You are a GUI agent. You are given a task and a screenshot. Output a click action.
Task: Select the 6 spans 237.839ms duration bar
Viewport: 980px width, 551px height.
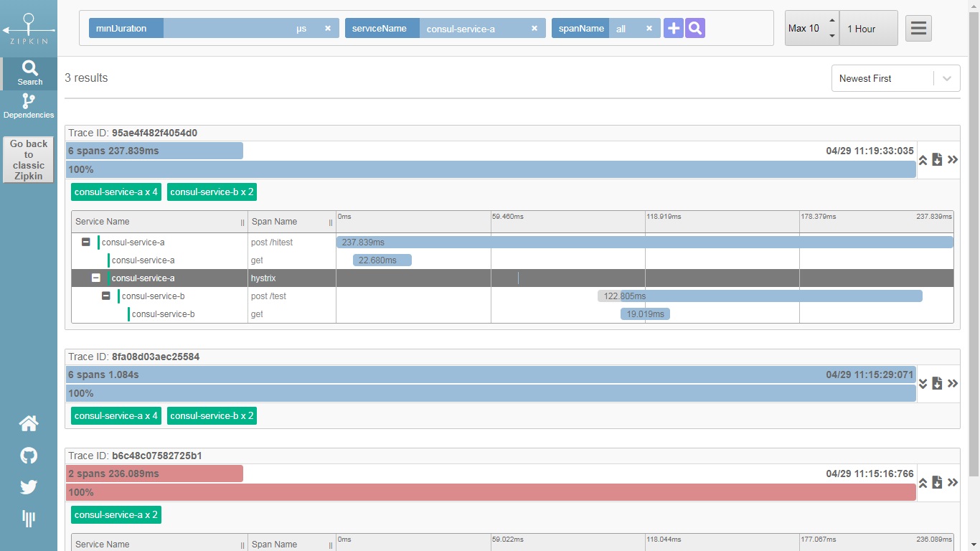coord(154,151)
